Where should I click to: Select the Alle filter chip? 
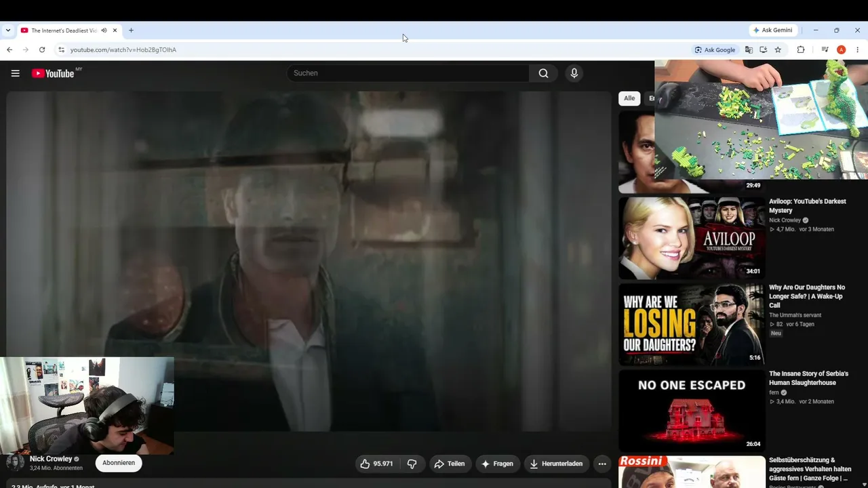click(629, 98)
